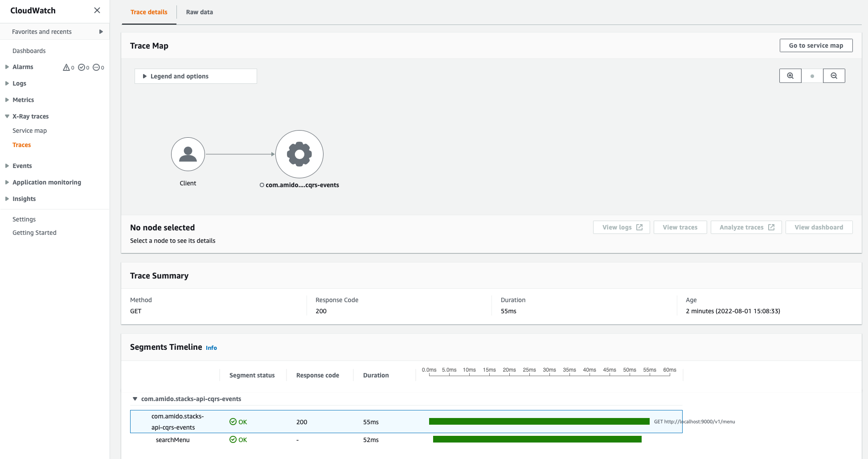Select the Client node icon
The height and width of the screenshot is (459, 868).
pyautogui.click(x=188, y=154)
